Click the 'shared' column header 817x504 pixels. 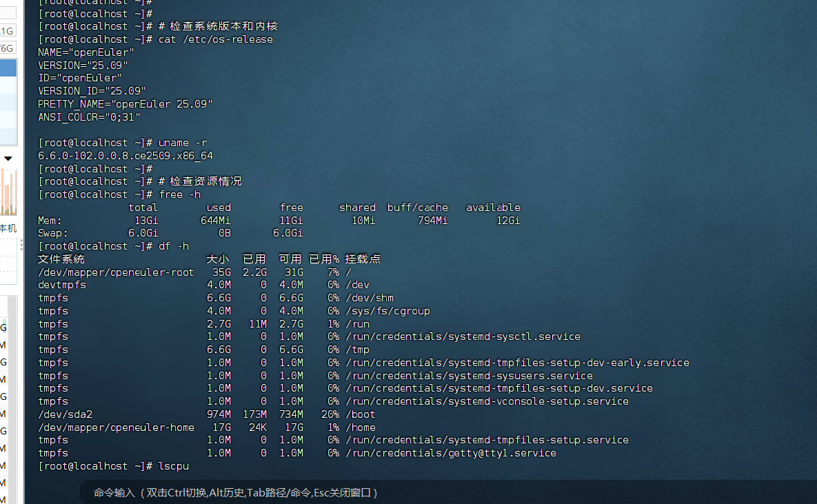coord(357,208)
